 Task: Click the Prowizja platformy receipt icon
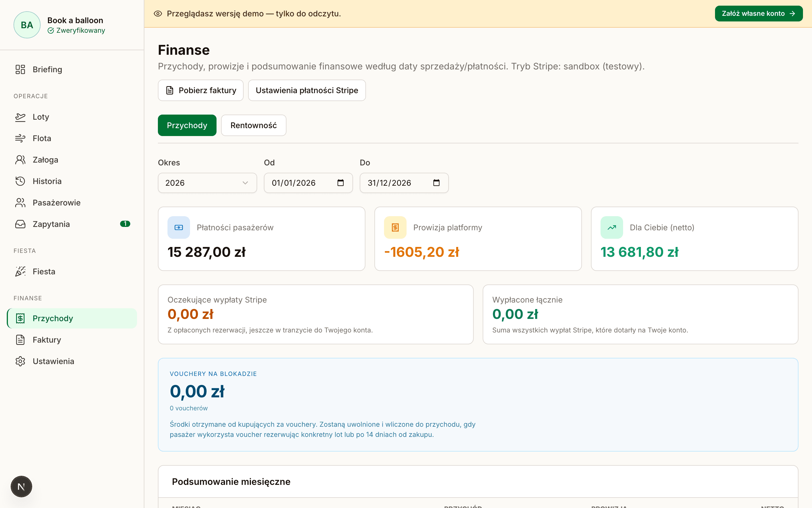pos(395,227)
